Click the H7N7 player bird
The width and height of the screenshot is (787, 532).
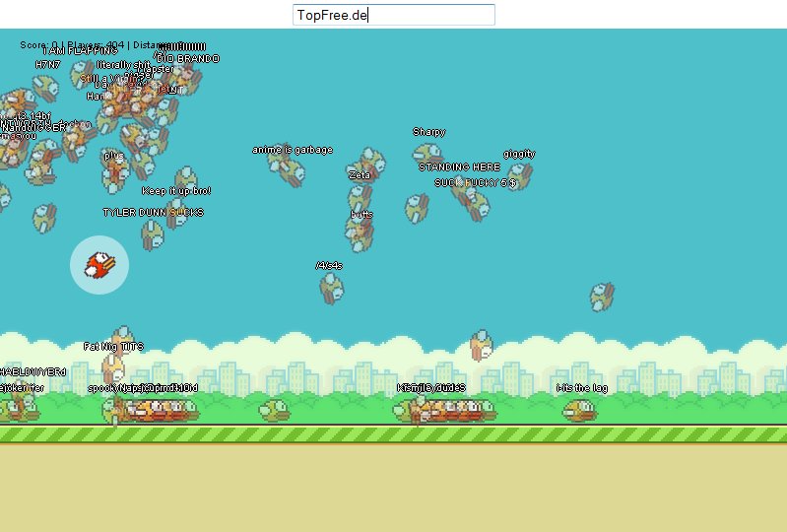point(45,87)
